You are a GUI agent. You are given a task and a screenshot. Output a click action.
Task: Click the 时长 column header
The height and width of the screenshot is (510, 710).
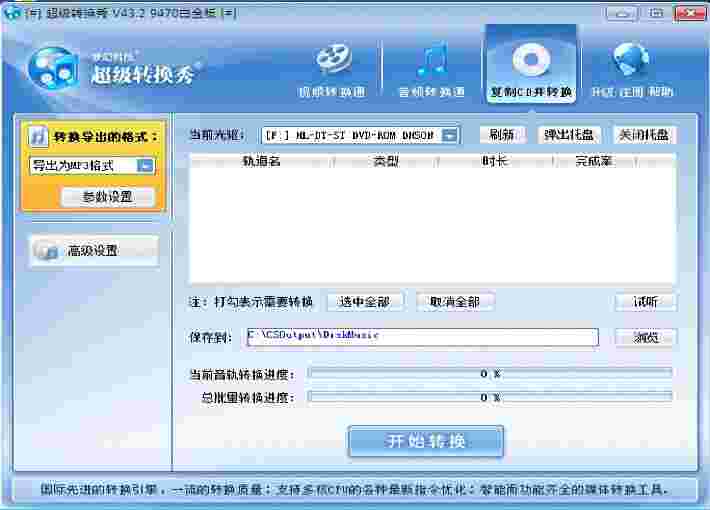pyautogui.click(x=495, y=161)
